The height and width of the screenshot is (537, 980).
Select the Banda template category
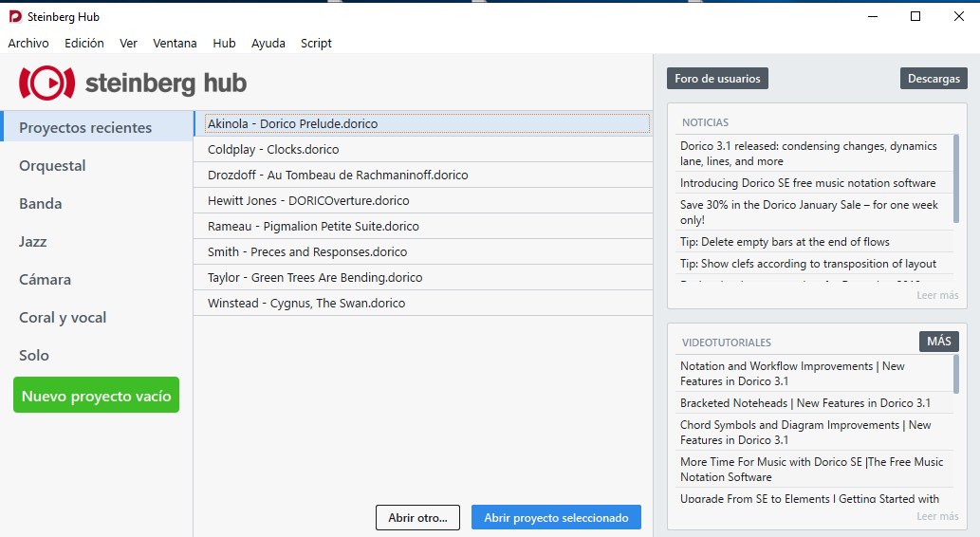click(97, 203)
